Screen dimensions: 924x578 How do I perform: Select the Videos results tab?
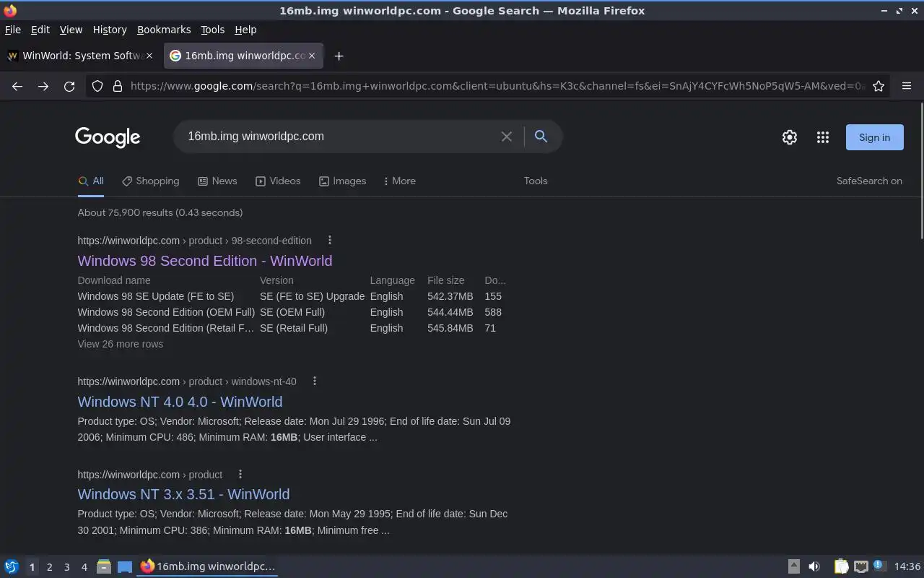pyautogui.click(x=278, y=181)
